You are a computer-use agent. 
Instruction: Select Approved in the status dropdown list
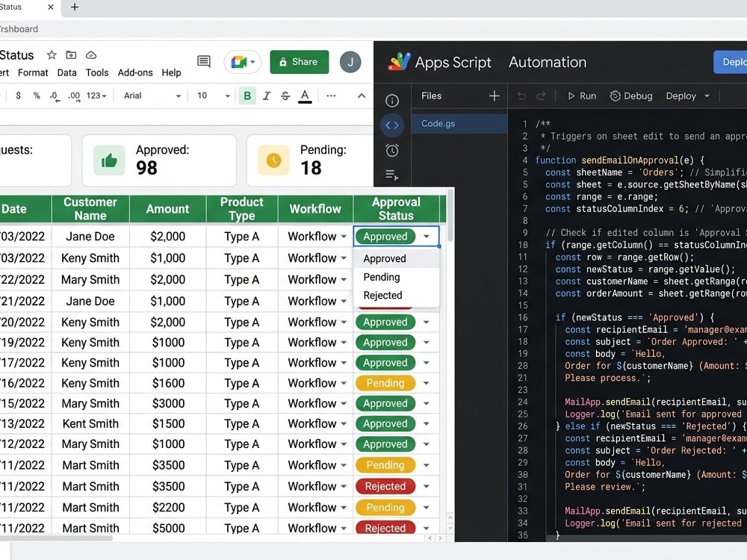(x=397, y=258)
